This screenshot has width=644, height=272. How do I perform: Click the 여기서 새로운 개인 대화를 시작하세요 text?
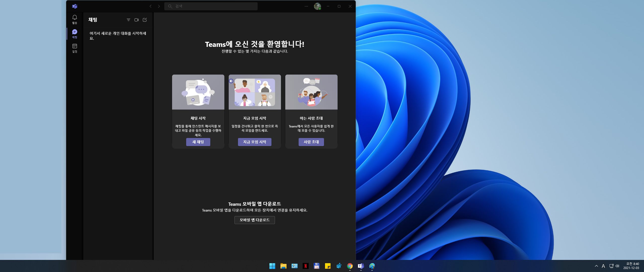tap(118, 36)
